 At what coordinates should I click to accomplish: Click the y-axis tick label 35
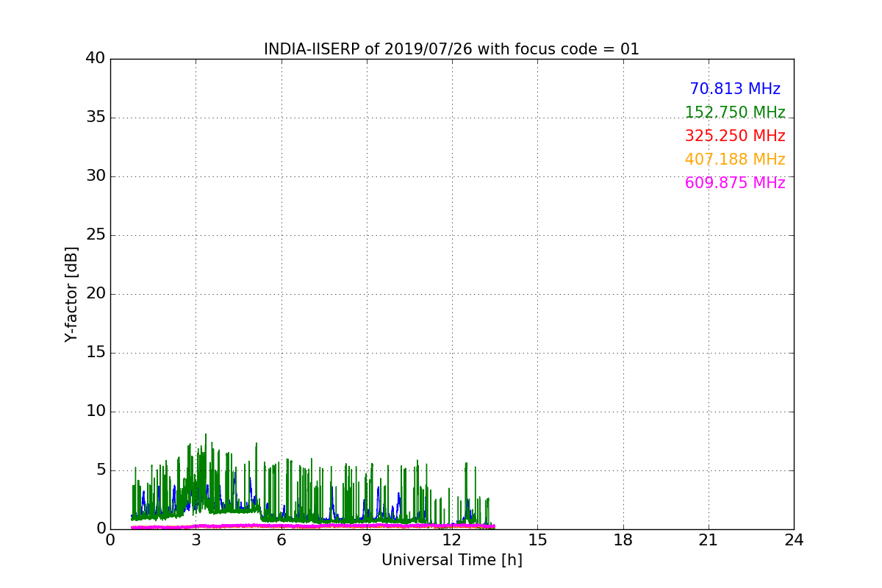point(96,118)
